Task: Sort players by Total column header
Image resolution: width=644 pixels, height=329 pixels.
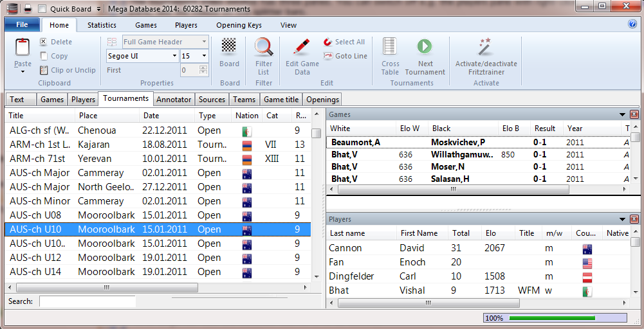Action: [465, 233]
